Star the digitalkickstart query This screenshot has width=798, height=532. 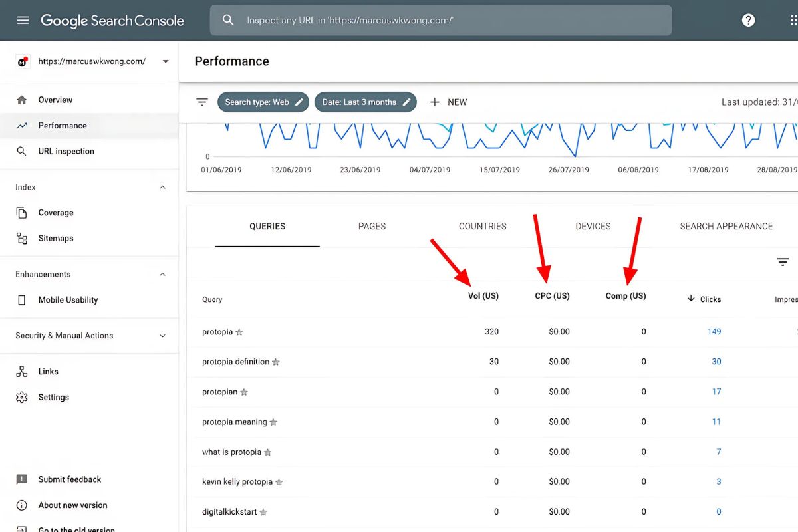tap(263, 512)
